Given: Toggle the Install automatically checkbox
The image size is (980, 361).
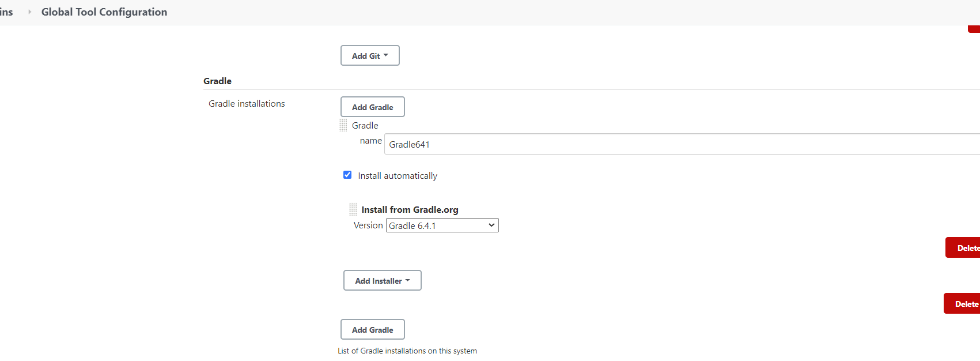Looking at the screenshot, I should coord(347,175).
